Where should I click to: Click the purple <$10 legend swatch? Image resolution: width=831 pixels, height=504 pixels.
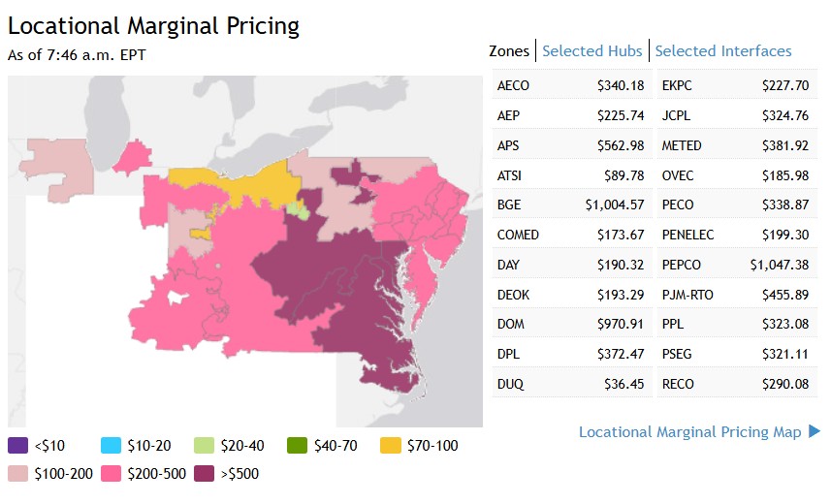click(x=17, y=446)
